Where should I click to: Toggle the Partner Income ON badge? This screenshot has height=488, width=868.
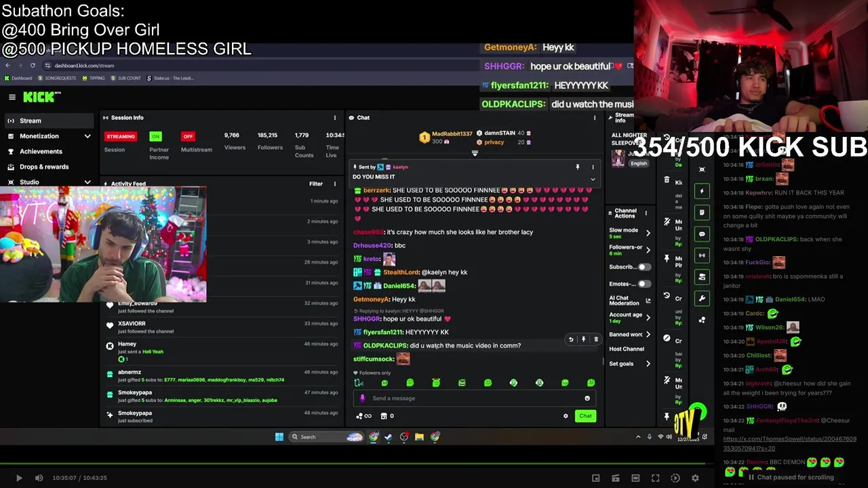pyautogui.click(x=155, y=136)
